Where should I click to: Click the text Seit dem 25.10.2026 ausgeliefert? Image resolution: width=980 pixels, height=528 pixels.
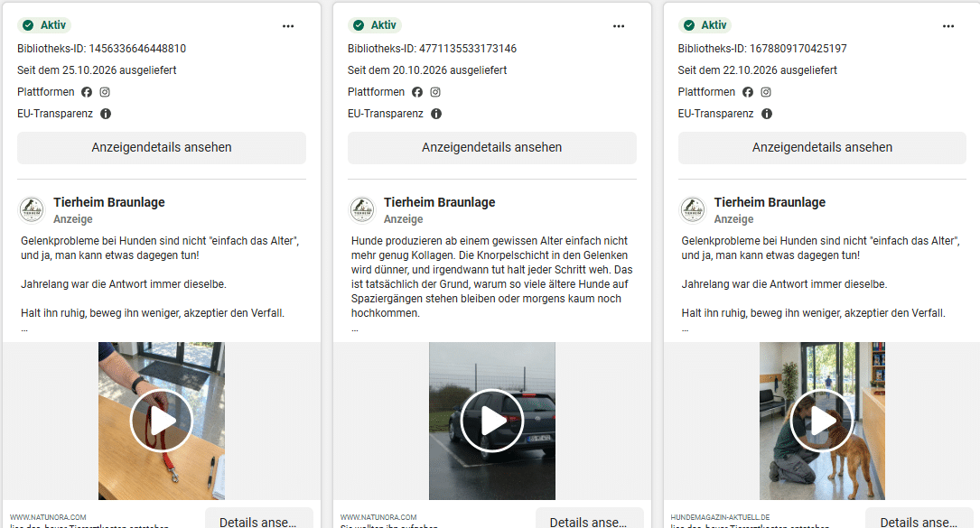click(x=97, y=70)
